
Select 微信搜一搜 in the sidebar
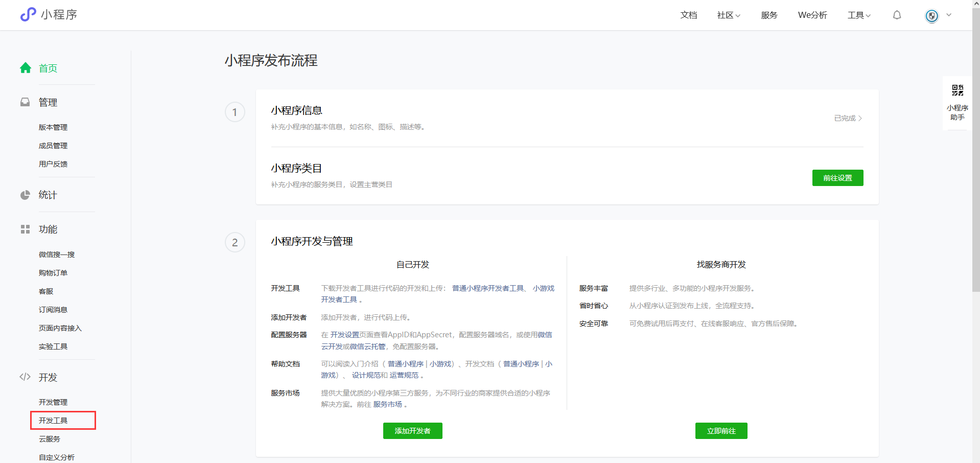pos(57,254)
